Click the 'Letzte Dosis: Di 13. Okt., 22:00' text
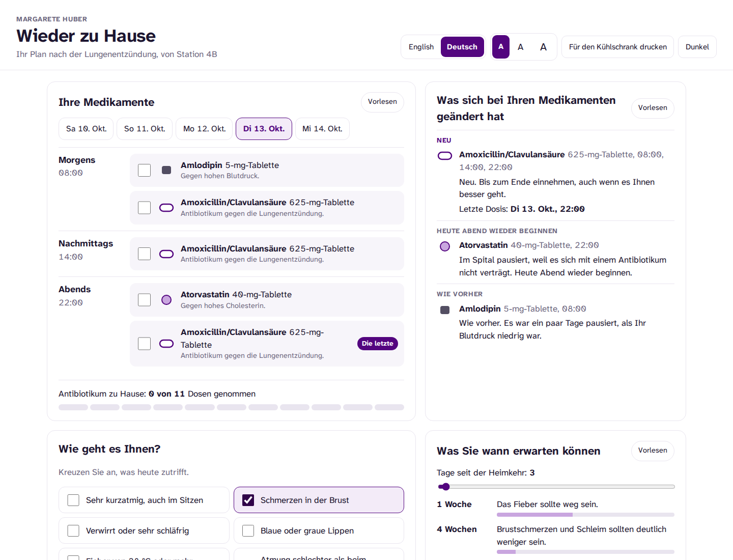This screenshot has height=560, width=733. pos(522,209)
